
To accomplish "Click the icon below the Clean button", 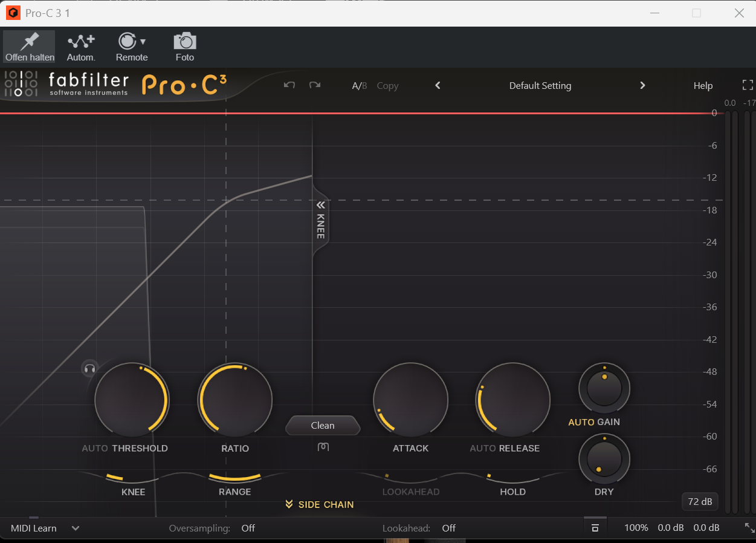I will 323,447.
